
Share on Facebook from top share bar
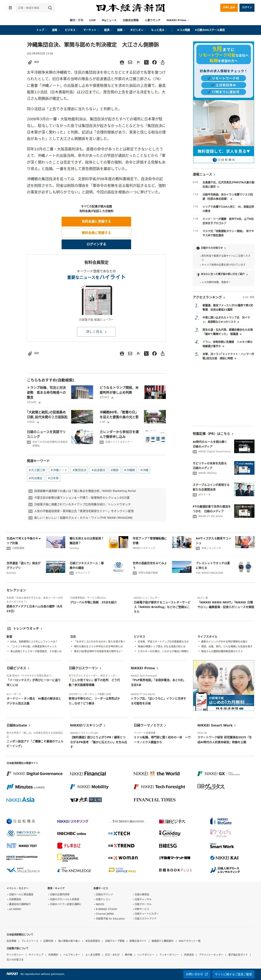[154, 62]
